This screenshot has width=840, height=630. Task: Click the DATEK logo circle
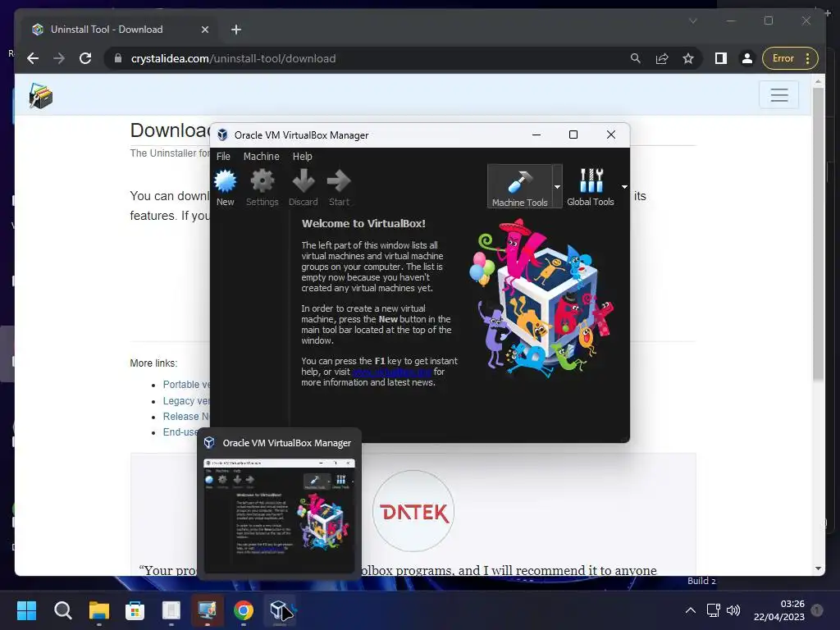[x=413, y=511]
